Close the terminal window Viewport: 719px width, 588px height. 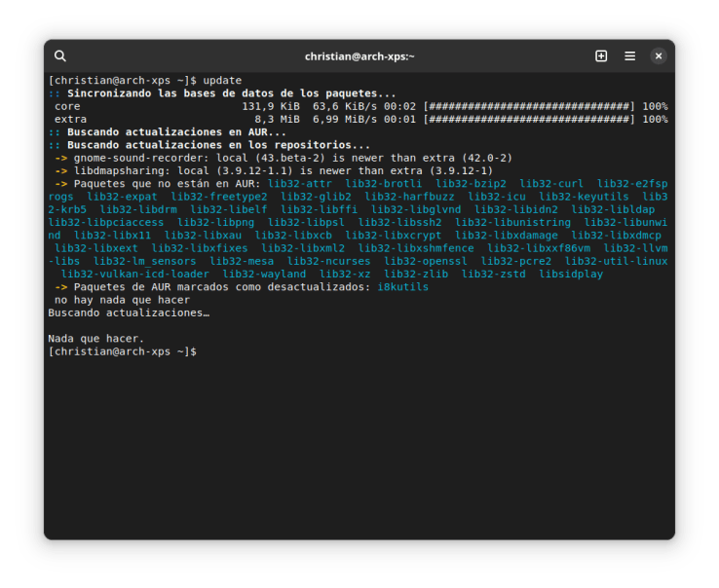point(658,55)
